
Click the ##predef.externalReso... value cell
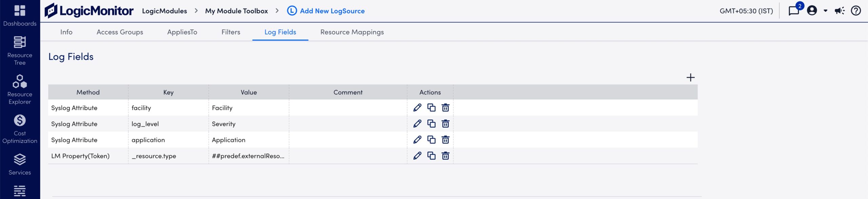(249, 156)
